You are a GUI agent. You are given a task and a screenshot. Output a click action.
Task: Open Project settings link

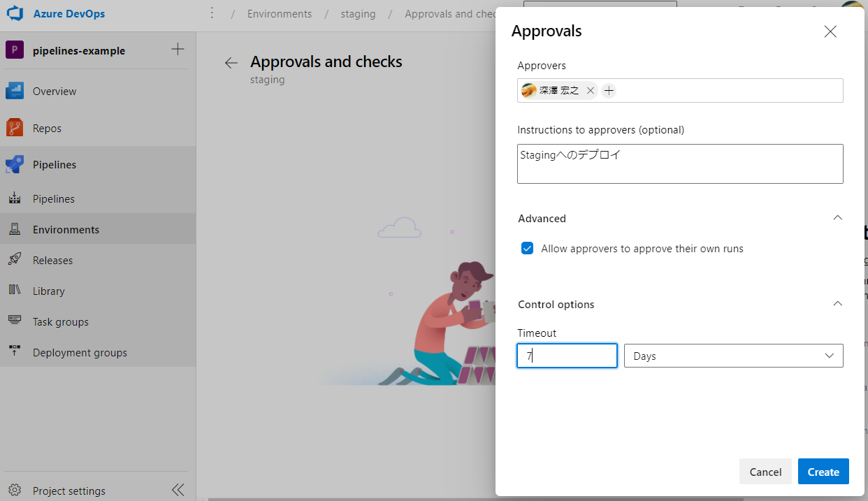pos(68,491)
